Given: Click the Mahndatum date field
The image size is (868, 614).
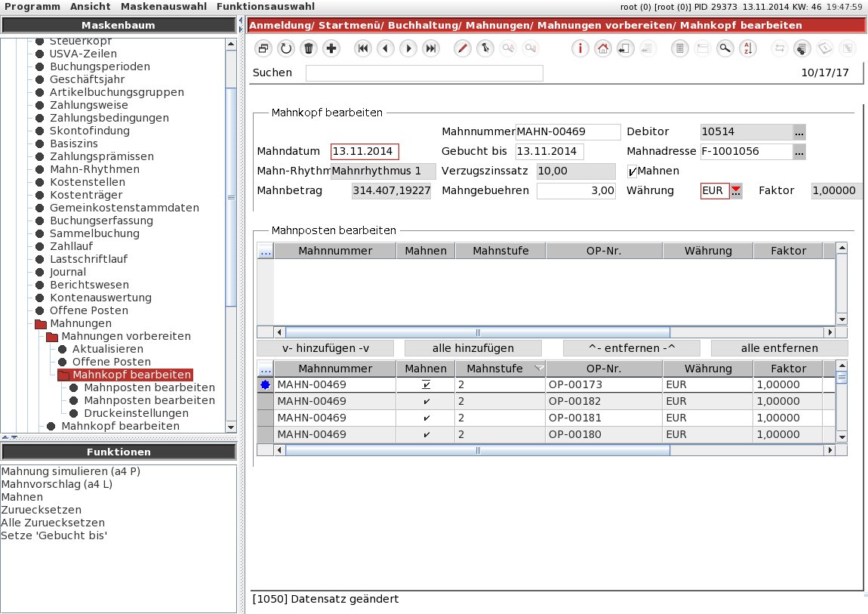Looking at the screenshot, I should click(x=365, y=152).
